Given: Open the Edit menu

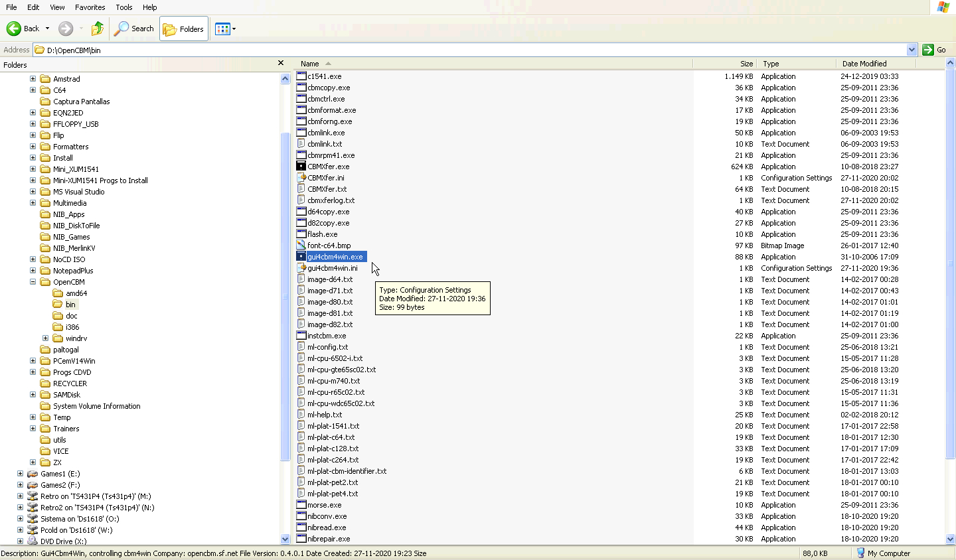Looking at the screenshot, I should point(33,7).
